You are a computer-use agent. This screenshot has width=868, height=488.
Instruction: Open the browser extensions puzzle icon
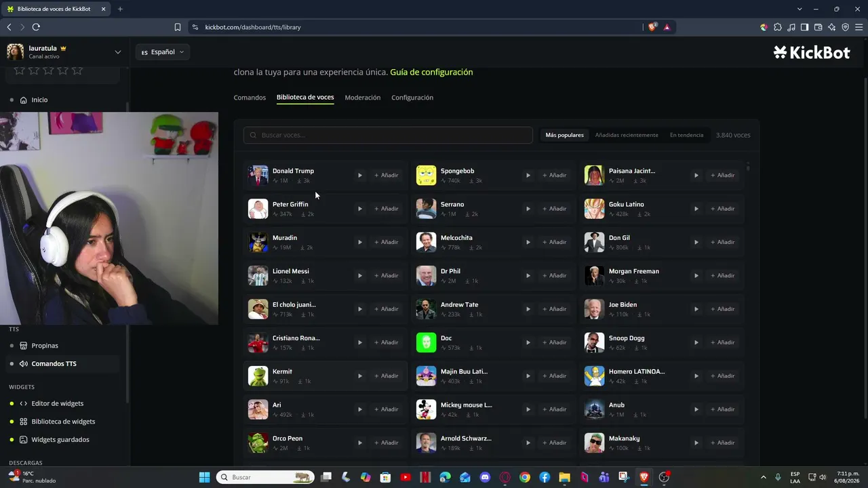(777, 27)
